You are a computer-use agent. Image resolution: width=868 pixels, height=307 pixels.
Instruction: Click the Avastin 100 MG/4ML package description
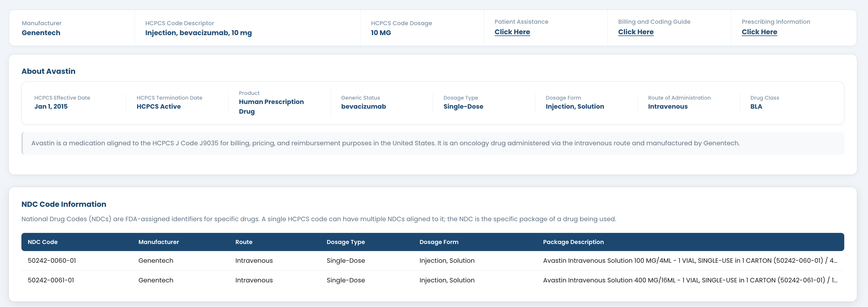[690, 260]
